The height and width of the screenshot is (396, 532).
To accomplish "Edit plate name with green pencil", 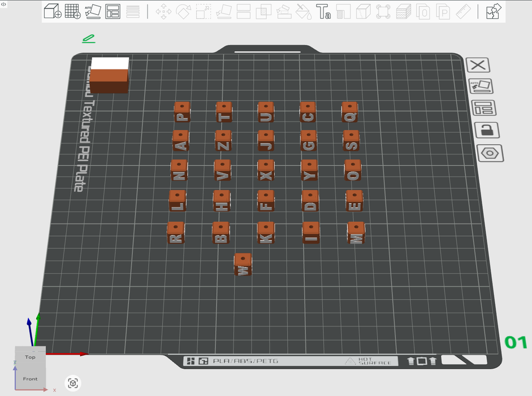I will coord(89,38).
